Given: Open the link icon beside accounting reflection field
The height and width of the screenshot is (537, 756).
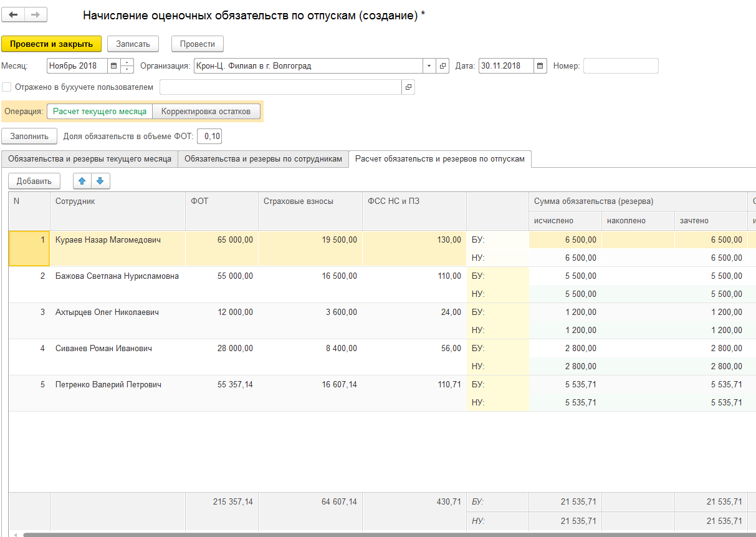Looking at the screenshot, I should (x=408, y=87).
